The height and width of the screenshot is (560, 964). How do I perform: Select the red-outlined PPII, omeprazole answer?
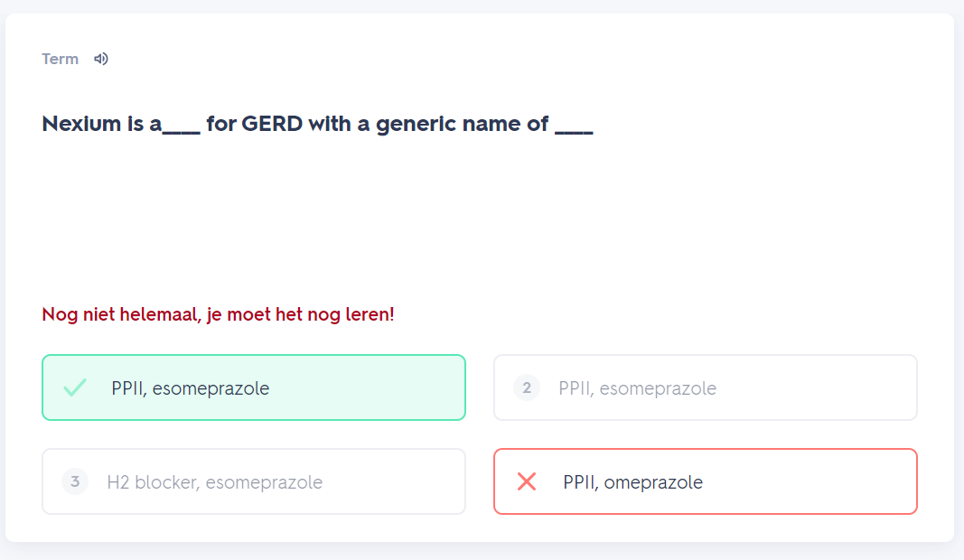point(705,481)
